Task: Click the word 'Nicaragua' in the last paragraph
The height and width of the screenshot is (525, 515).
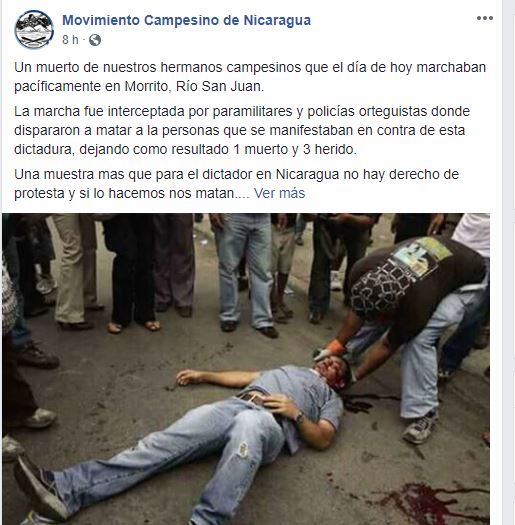Action: (x=307, y=174)
